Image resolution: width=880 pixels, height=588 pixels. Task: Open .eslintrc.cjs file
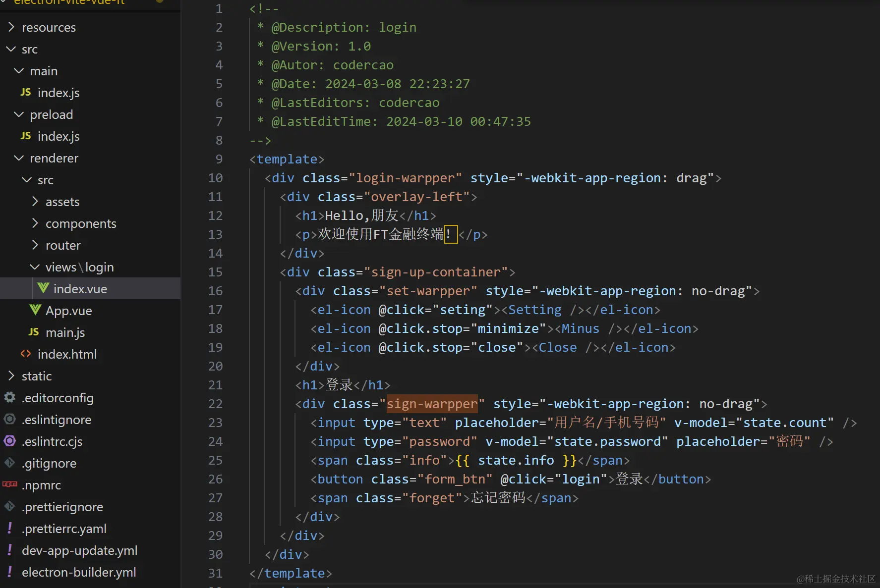[52, 441]
